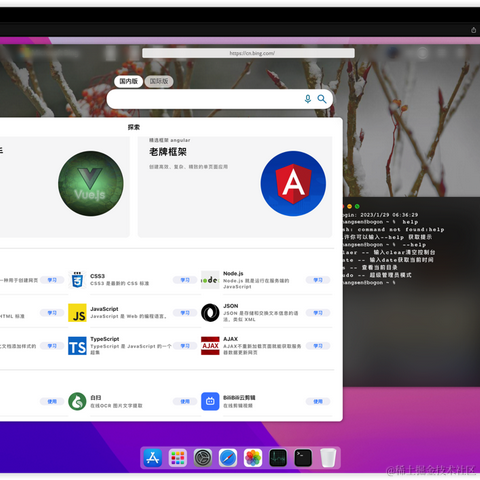The image size is (480, 480).
Task: Click the 探索 title of the store window
Action: tap(134, 127)
